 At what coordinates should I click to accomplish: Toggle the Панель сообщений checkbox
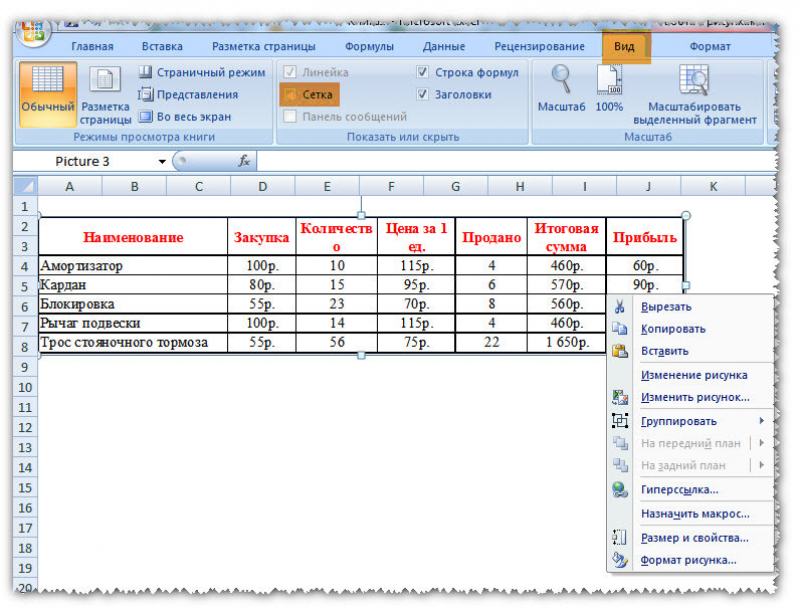(x=289, y=117)
